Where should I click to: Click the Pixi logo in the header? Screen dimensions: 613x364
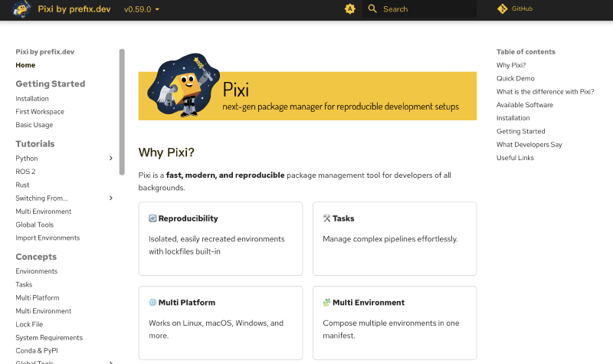tap(21, 10)
